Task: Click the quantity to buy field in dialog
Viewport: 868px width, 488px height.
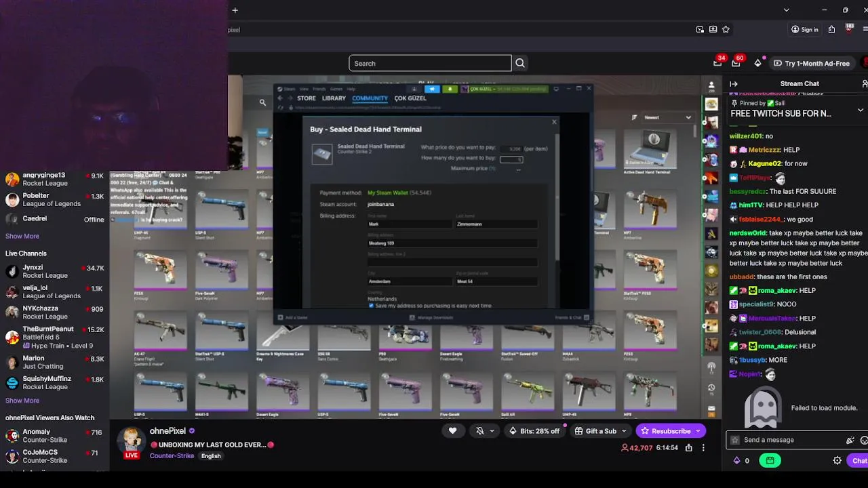Action: pyautogui.click(x=511, y=159)
